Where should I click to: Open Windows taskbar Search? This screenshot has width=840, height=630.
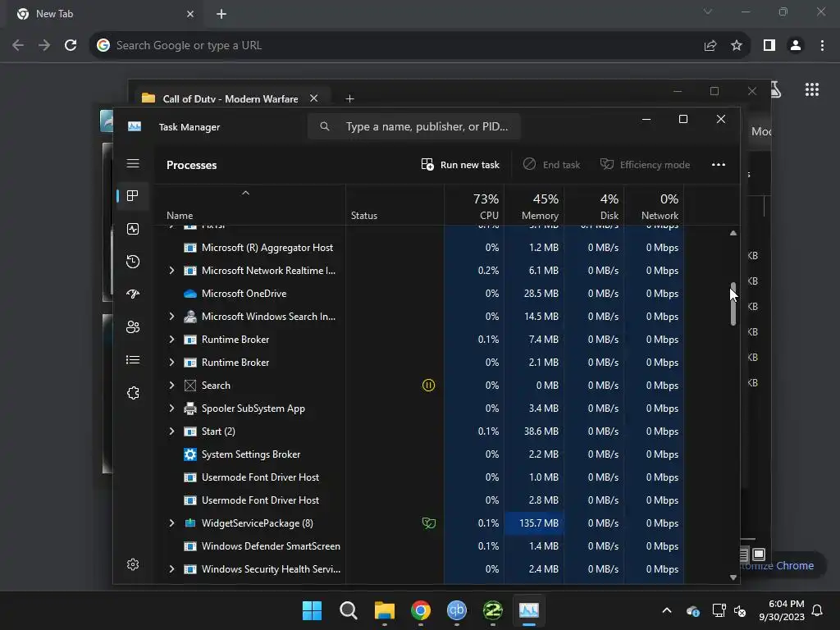pyautogui.click(x=348, y=610)
